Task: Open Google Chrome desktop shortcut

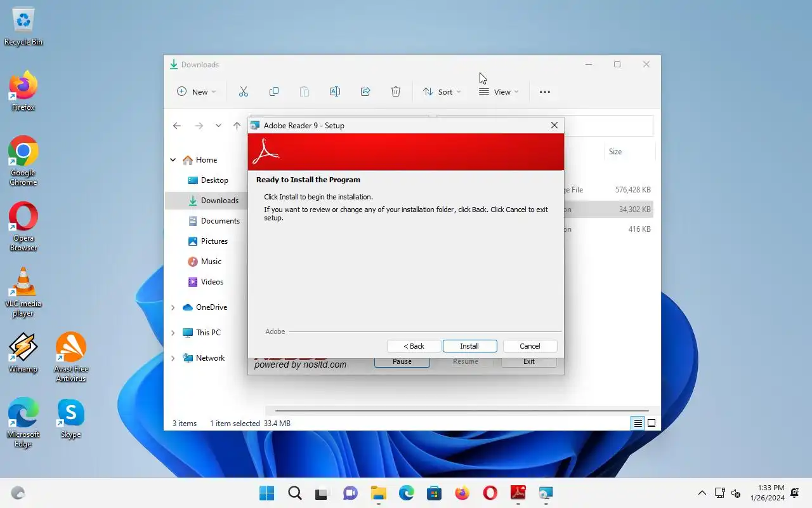Action: pyautogui.click(x=23, y=161)
